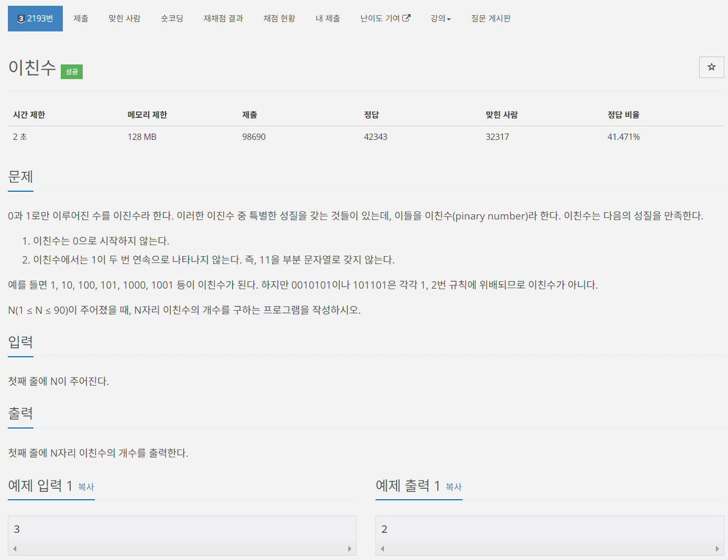Click right scroll arrow of sample output box
Screen dimensions: 728x560
717,548
